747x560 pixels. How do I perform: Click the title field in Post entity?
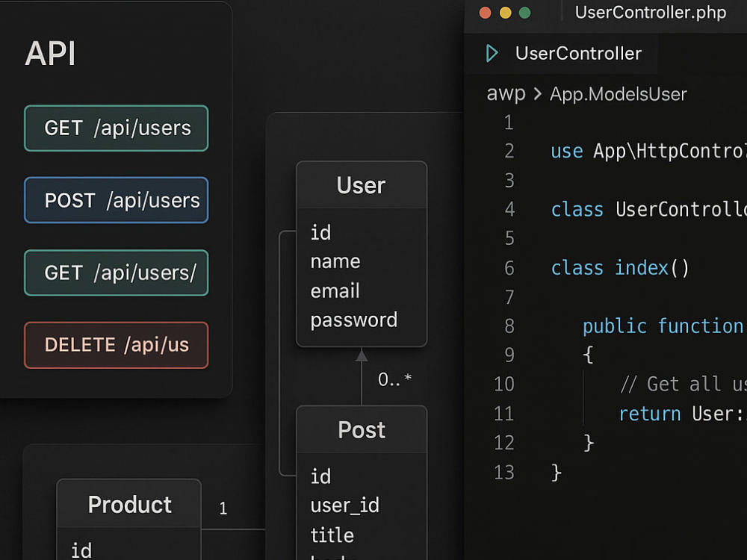coord(332,535)
